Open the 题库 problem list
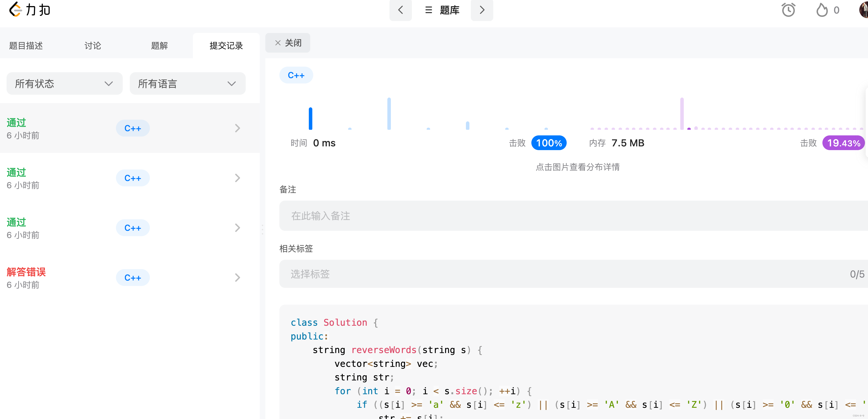The image size is (868, 419). 442,10
